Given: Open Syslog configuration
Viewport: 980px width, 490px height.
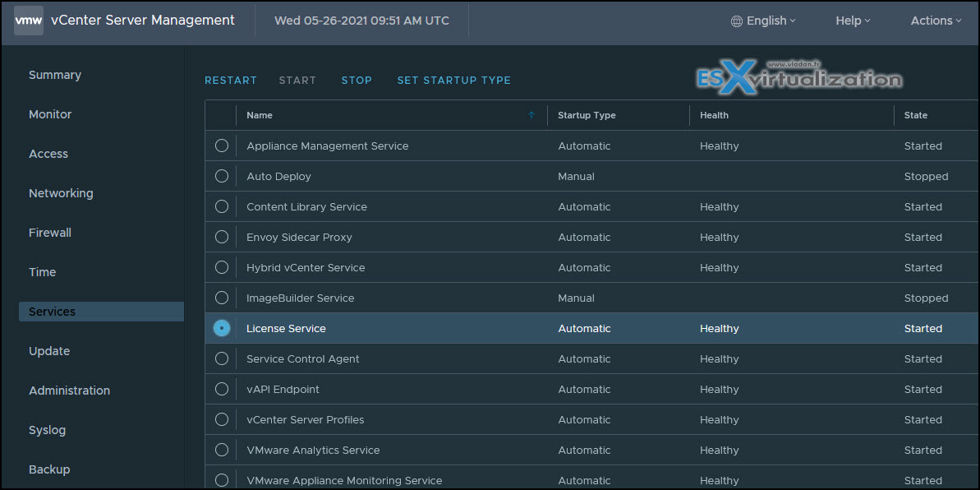Looking at the screenshot, I should click(47, 431).
